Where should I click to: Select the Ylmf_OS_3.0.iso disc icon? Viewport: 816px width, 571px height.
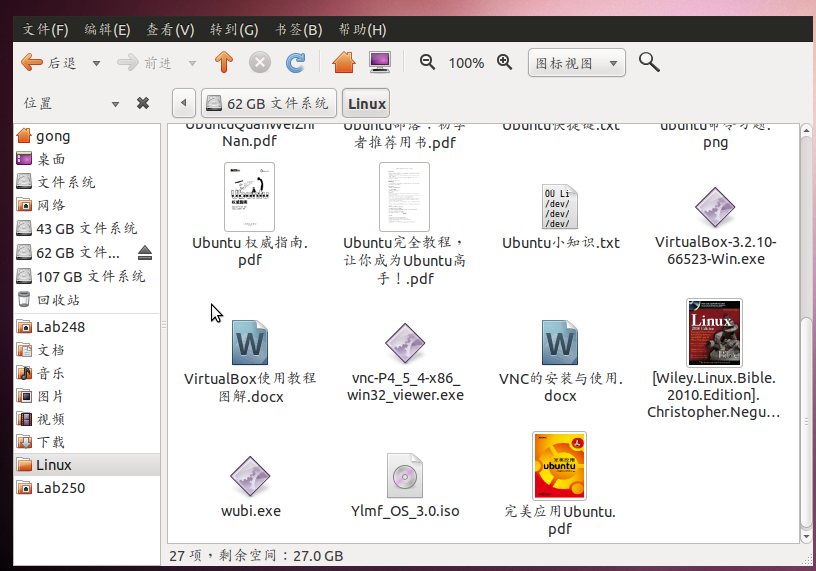coord(405,476)
